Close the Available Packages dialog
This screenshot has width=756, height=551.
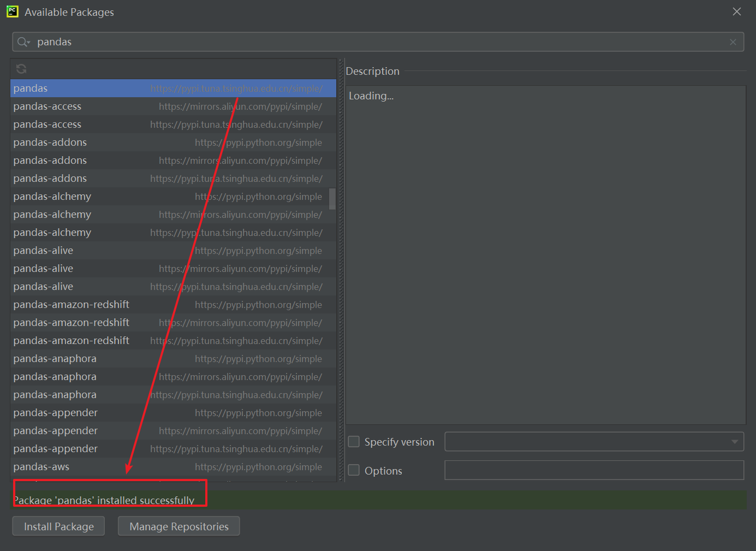pos(737,11)
